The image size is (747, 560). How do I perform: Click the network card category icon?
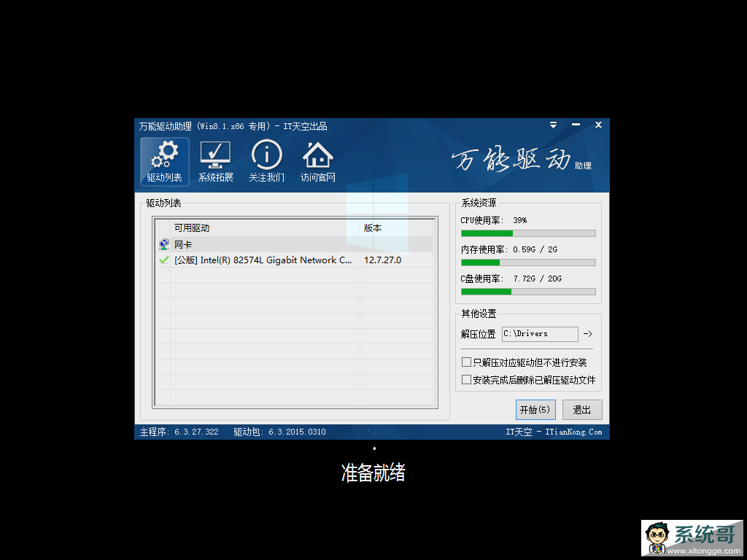click(163, 244)
